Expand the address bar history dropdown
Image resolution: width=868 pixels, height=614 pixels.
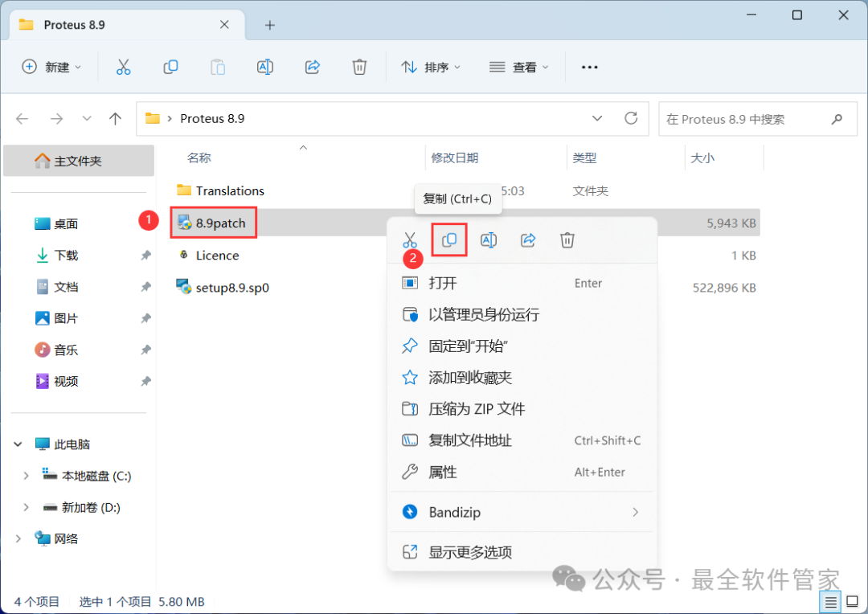click(x=597, y=118)
